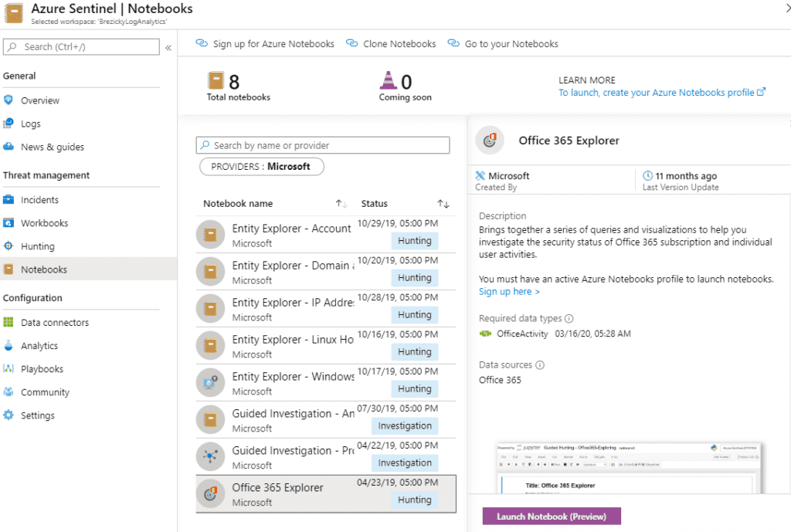
Task: Click the Playbooks icon in sidebar
Action: pyautogui.click(x=8, y=368)
